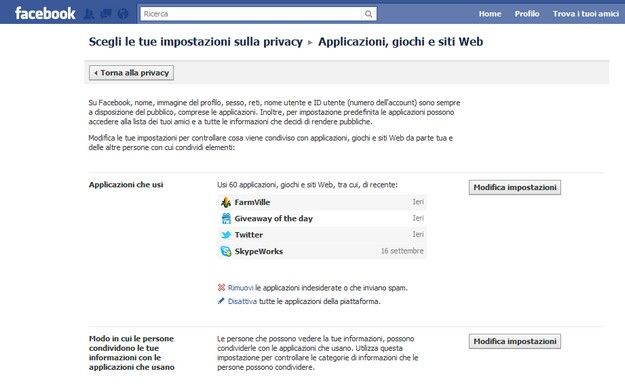The width and height of the screenshot is (625, 391).
Task: Click Modifica impostazioni for Applicazioni che usi
Action: point(515,187)
